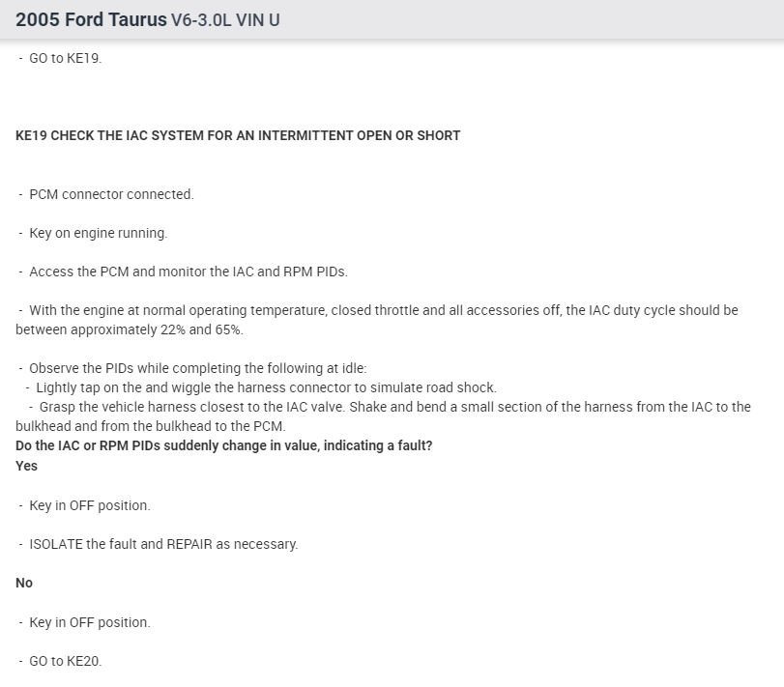Screen dimensions: 784x687
Task: Click the Observe the PIDs at idle step
Action: [x=197, y=368]
